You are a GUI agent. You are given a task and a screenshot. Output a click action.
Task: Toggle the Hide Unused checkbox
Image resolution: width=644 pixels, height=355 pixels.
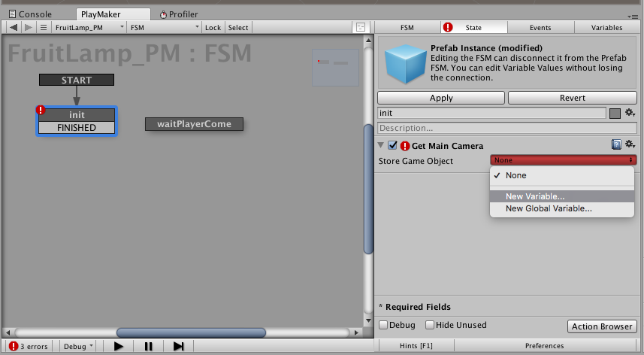(430, 325)
